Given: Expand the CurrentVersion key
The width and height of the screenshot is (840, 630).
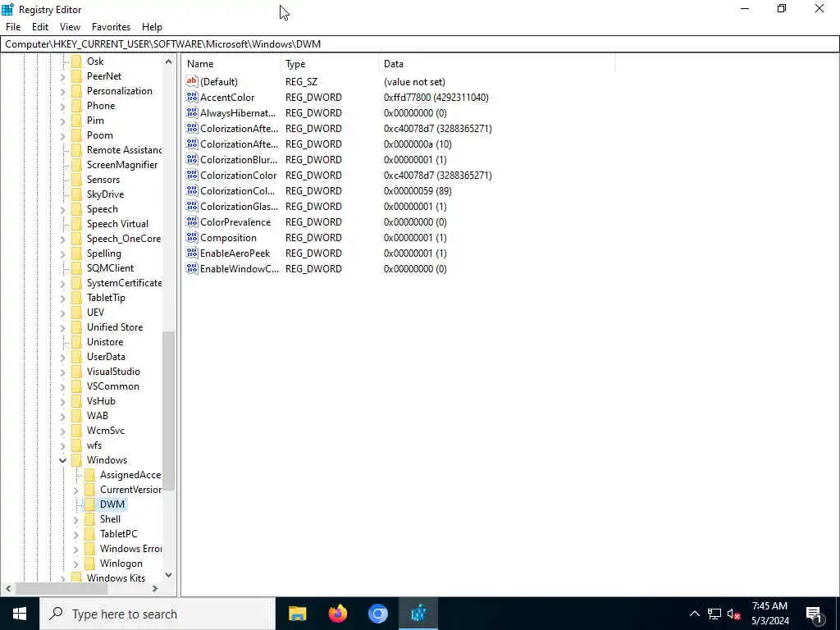Looking at the screenshot, I should click(x=75, y=490).
